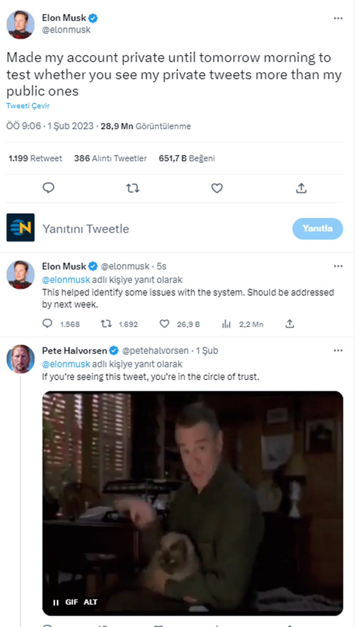Open the 386 Alıntı Tweetler list
The height and width of the screenshot is (627, 364).
[110, 158]
